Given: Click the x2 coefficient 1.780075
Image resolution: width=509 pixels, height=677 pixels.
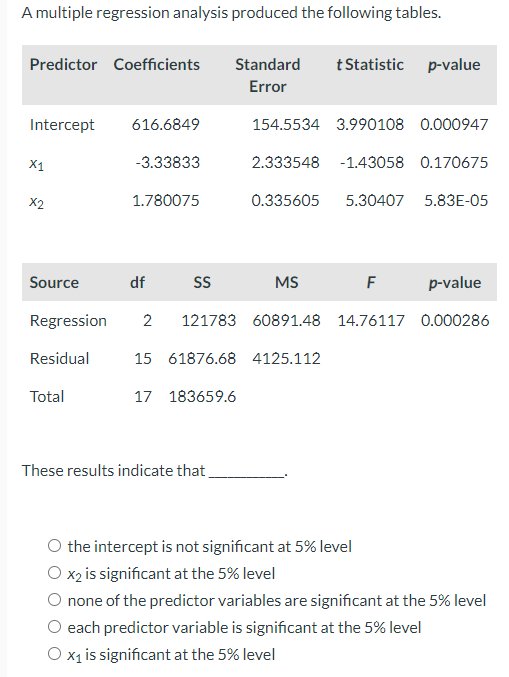Looking at the screenshot, I should click(x=166, y=200).
